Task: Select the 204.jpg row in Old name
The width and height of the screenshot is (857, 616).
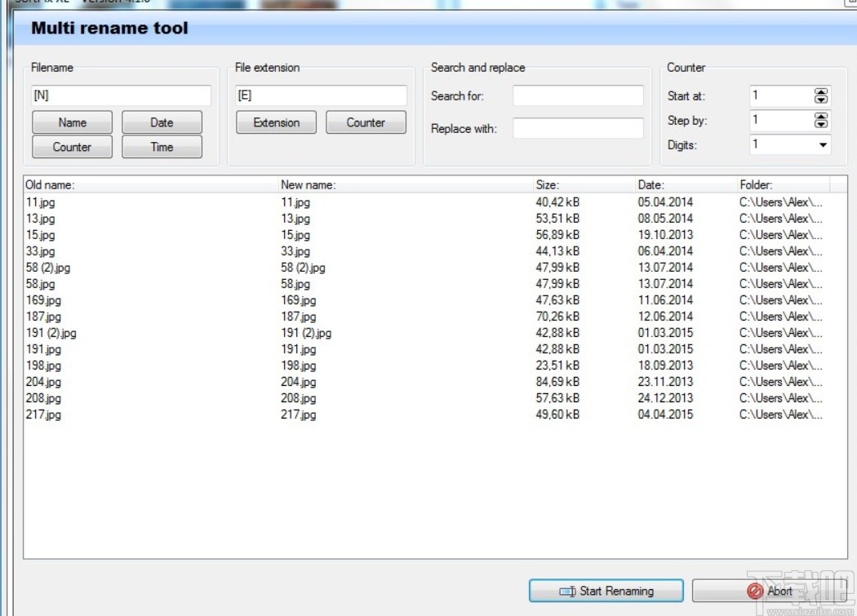Action: pyautogui.click(x=44, y=382)
